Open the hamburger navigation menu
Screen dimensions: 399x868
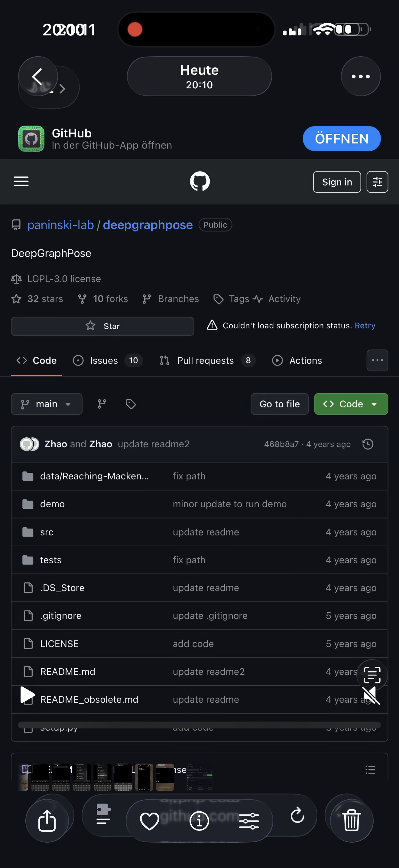pyautogui.click(x=21, y=181)
